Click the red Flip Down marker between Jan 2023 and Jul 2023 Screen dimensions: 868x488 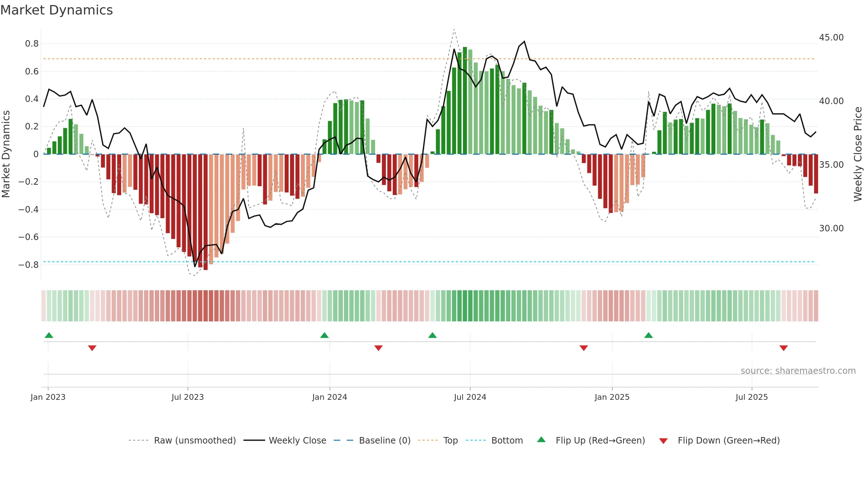pyautogui.click(x=92, y=348)
